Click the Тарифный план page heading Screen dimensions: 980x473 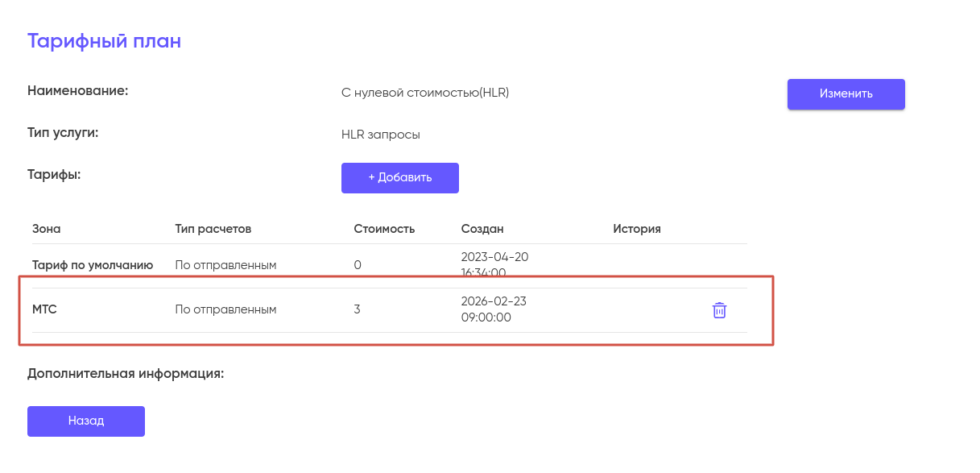[105, 41]
